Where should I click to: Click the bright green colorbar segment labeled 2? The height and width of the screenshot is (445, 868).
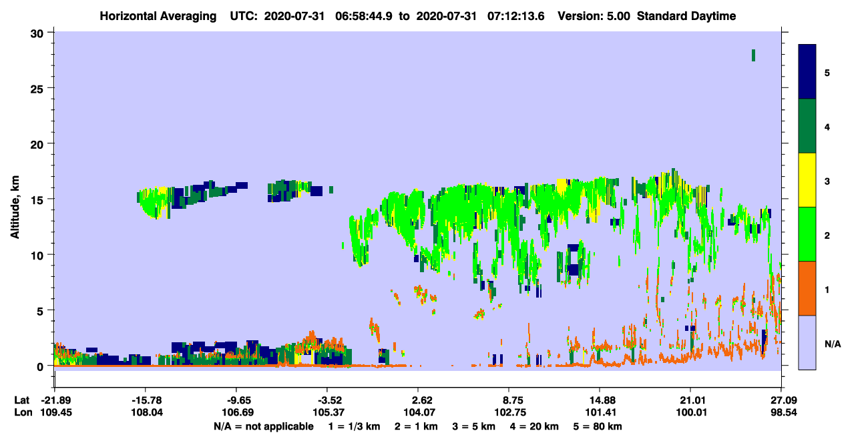tap(807, 234)
